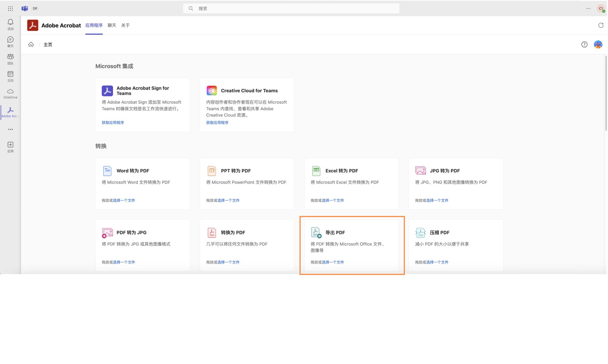This screenshot has height=364, width=608.
Task: Click the 压缩 PDF card title
Action: (x=440, y=232)
